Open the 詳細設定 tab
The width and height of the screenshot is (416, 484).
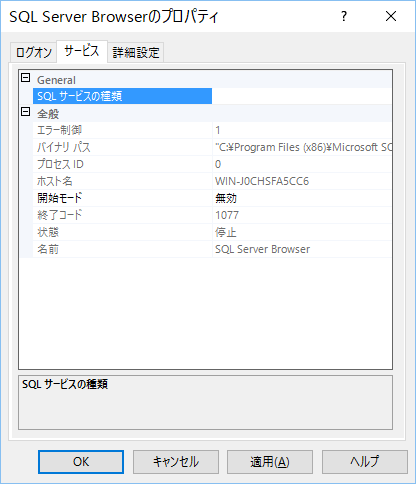[136, 52]
